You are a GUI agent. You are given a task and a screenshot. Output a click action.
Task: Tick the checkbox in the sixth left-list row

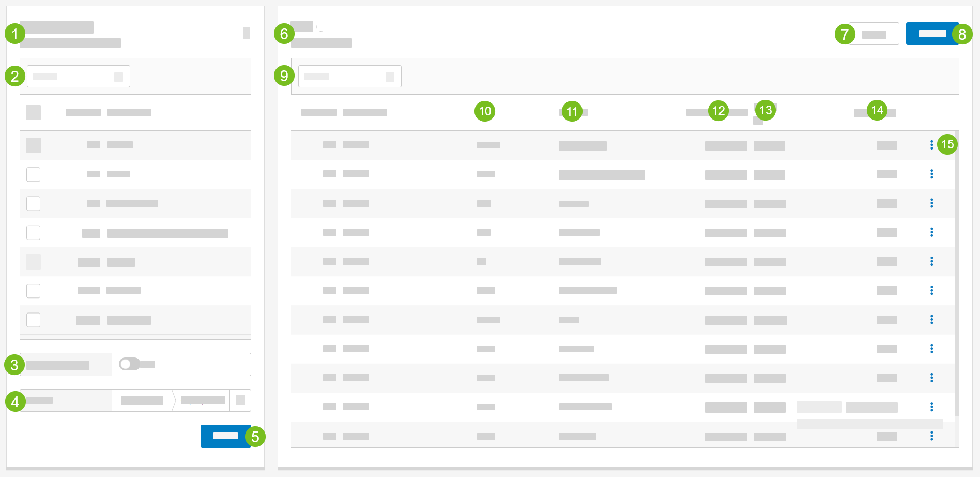[x=33, y=291]
